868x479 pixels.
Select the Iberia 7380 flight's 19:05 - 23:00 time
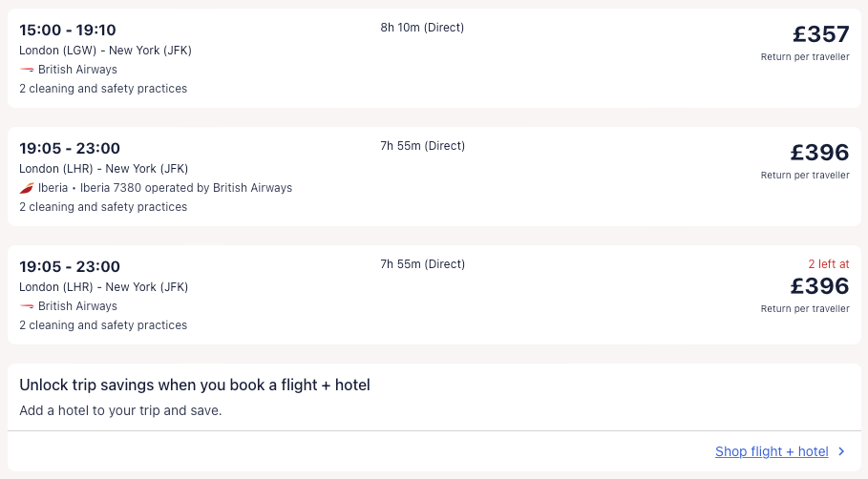point(70,149)
